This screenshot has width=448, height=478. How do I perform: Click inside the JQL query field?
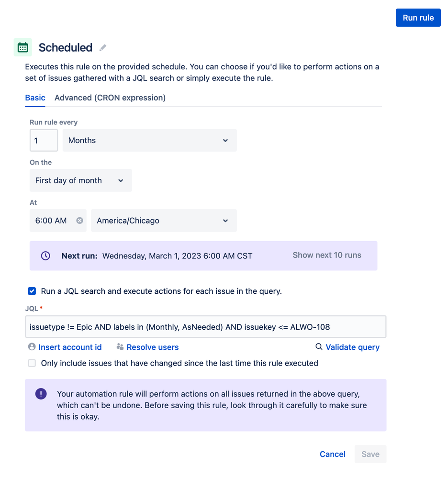[x=205, y=327]
